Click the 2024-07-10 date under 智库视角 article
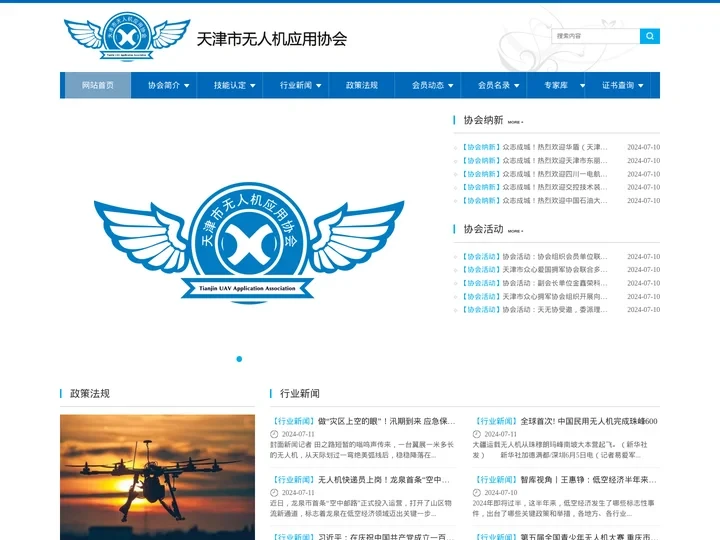Screen dimensions: 720x540 500,493
